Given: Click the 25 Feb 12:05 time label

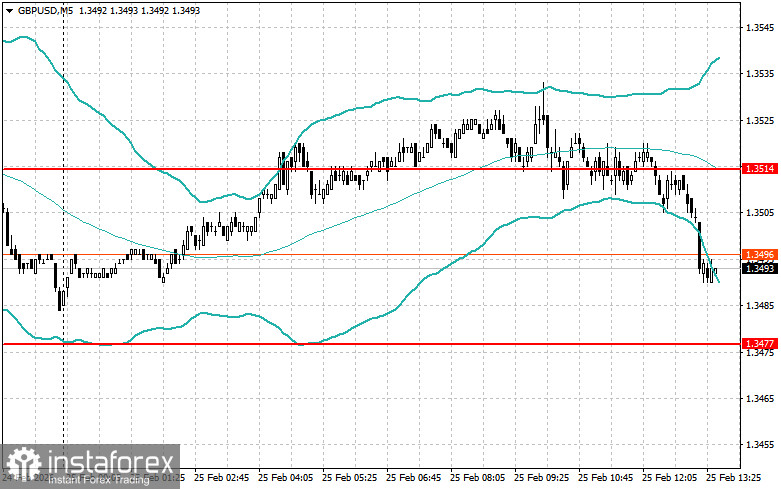Looking at the screenshot, I should click(x=669, y=478).
